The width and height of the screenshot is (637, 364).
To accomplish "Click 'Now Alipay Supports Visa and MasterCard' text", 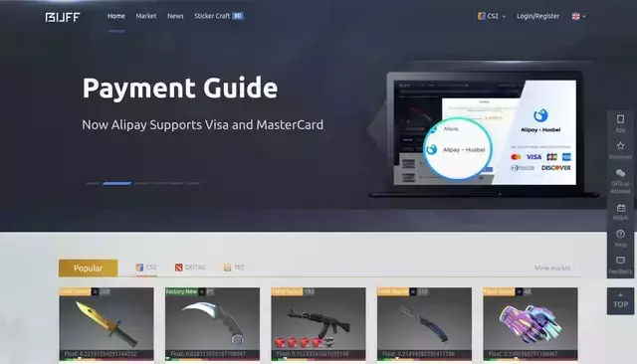I will click(x=203, y=124).
